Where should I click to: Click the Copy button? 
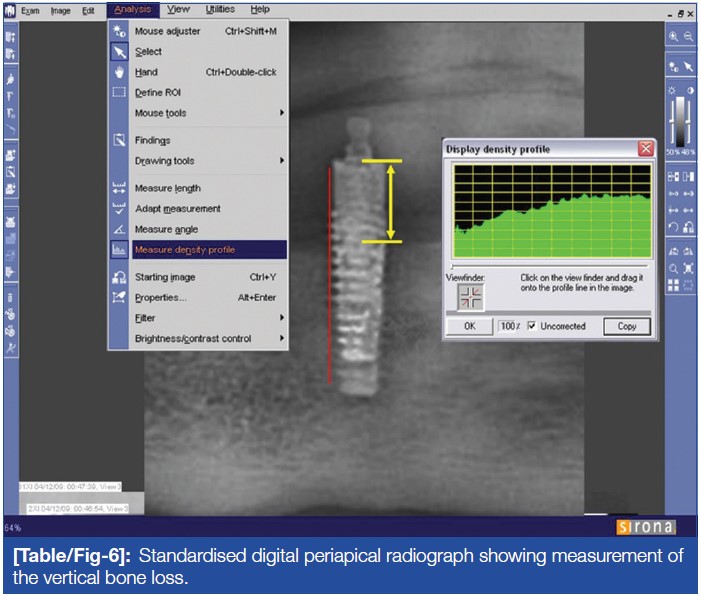coord(626,326)
